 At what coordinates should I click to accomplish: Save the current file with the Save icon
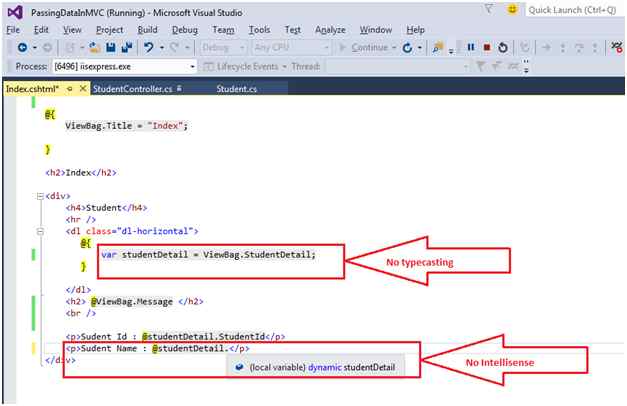111,48
